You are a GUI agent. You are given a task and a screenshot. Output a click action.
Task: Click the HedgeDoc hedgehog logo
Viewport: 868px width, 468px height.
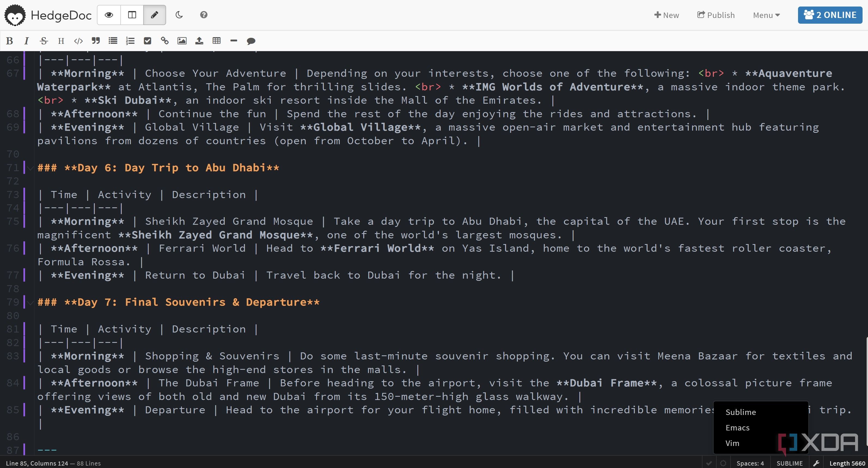[x=15, y=15]
